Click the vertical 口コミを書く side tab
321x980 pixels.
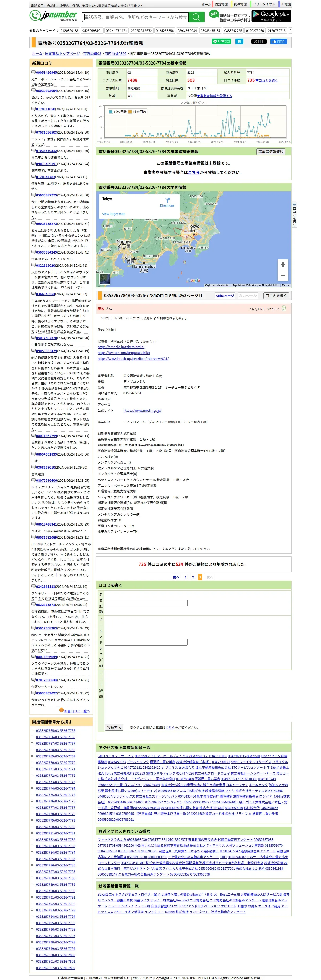point(294,215)
